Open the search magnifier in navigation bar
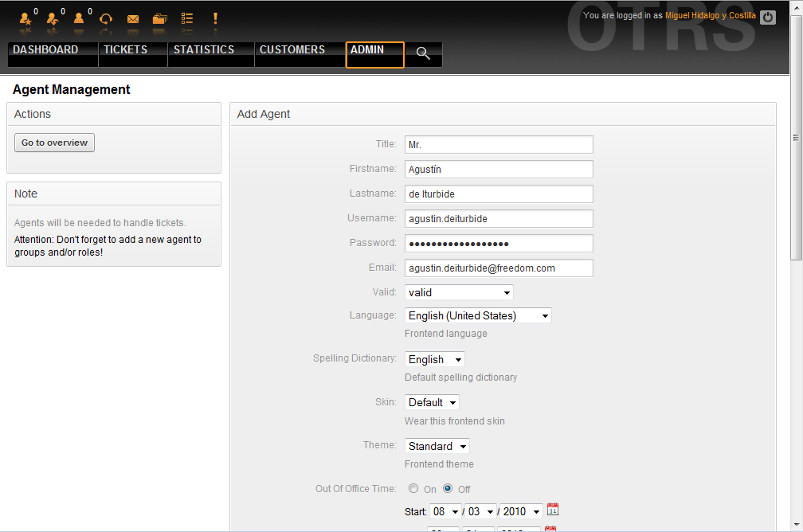 click(423, 53)
